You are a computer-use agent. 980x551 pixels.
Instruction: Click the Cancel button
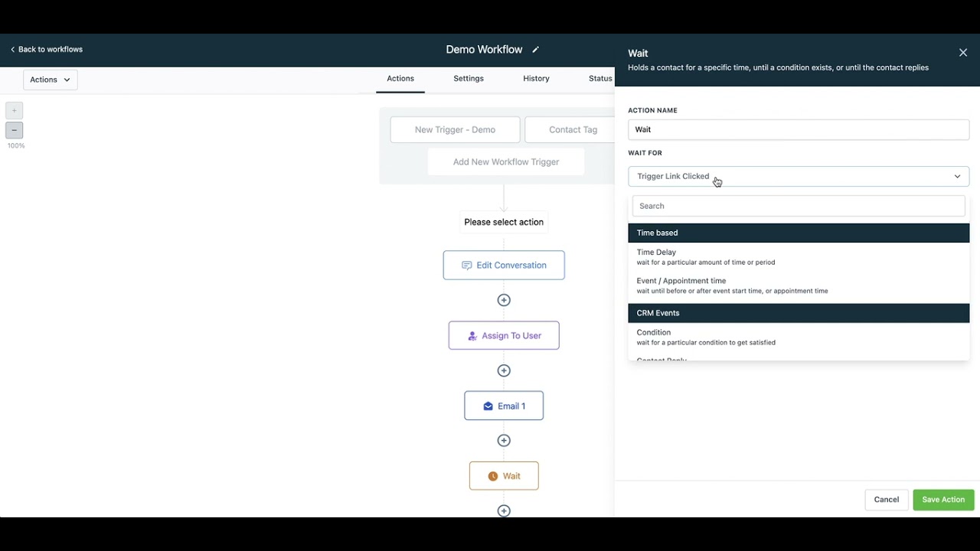[887, 500]
